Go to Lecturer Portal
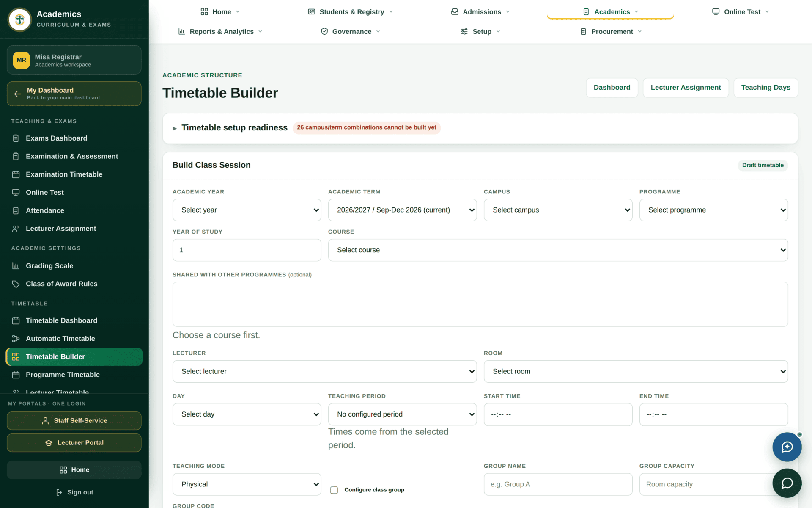 click(74, 443)
